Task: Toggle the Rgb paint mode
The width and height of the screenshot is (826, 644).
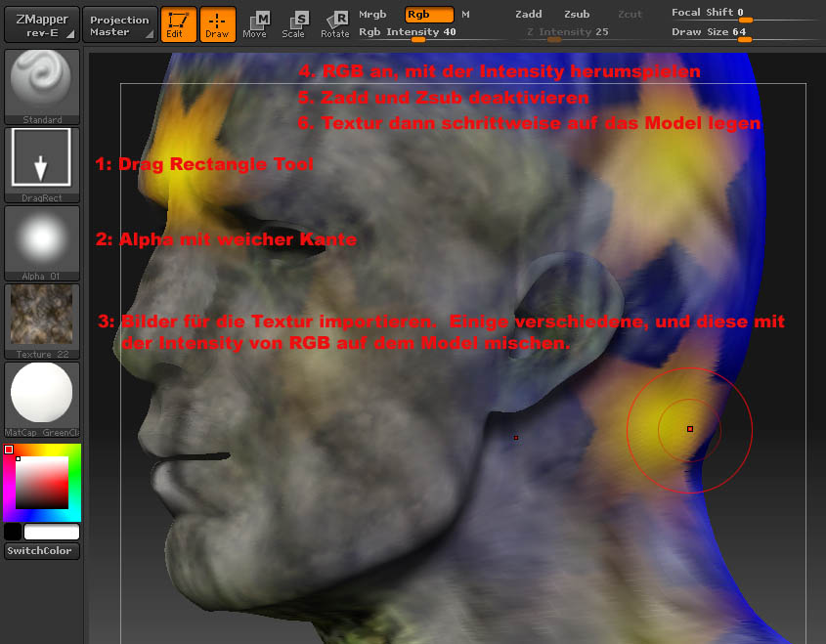Action: [x=429, y=15]
